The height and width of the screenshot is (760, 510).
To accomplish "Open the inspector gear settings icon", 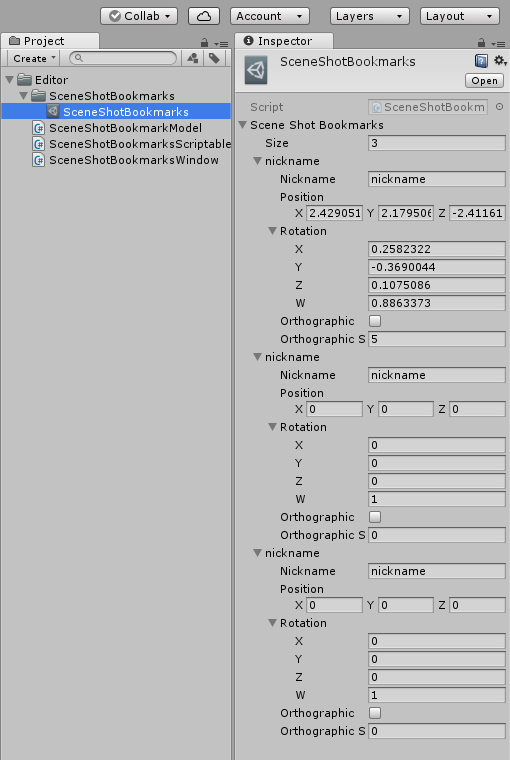I will [x=500, y=61].
